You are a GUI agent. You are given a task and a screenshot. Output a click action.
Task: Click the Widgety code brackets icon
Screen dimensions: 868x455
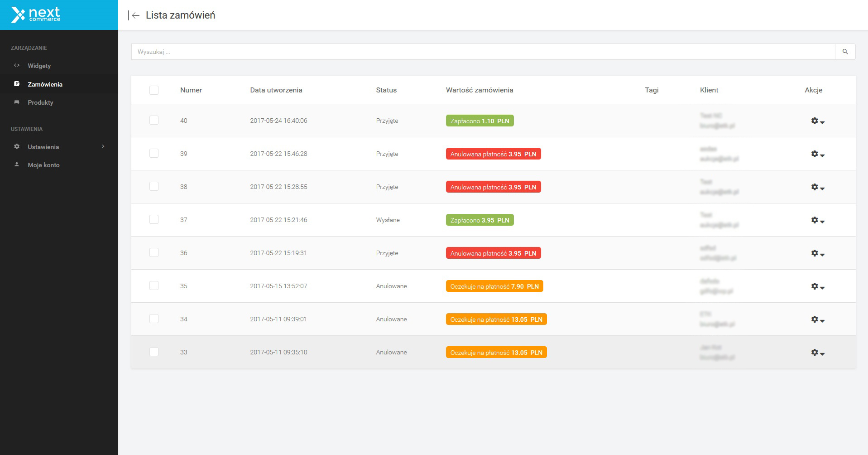[x=17, y=65]
